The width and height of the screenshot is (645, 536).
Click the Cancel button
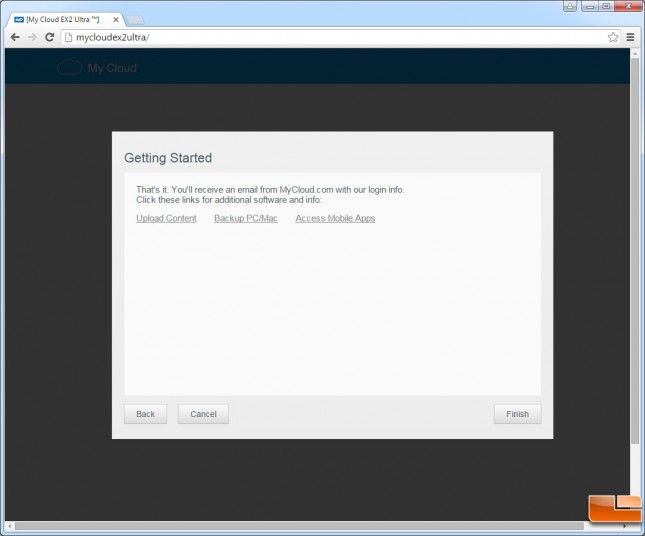[203, 414]
